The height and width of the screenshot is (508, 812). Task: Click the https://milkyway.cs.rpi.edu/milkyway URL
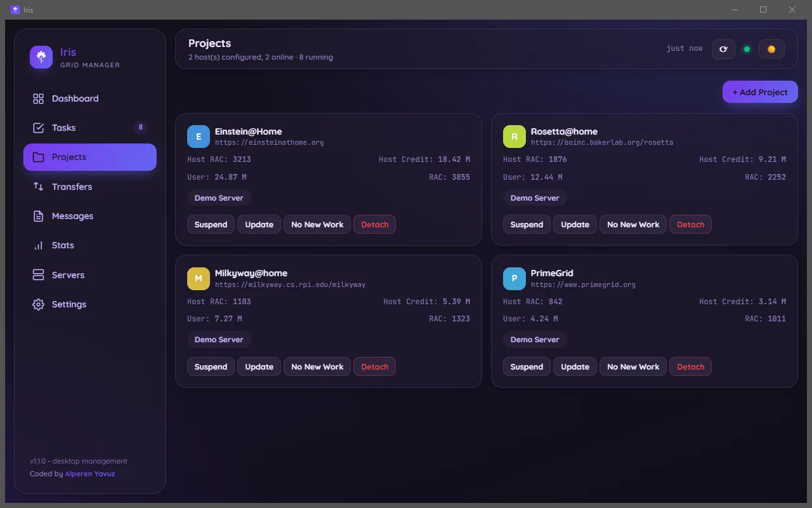tap(290, 285)
